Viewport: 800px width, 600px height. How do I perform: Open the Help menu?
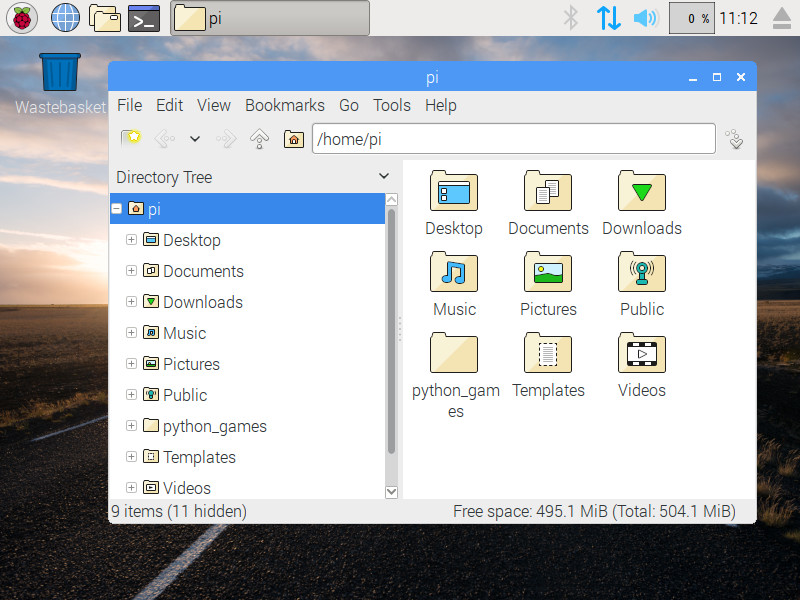click(441, 105)
